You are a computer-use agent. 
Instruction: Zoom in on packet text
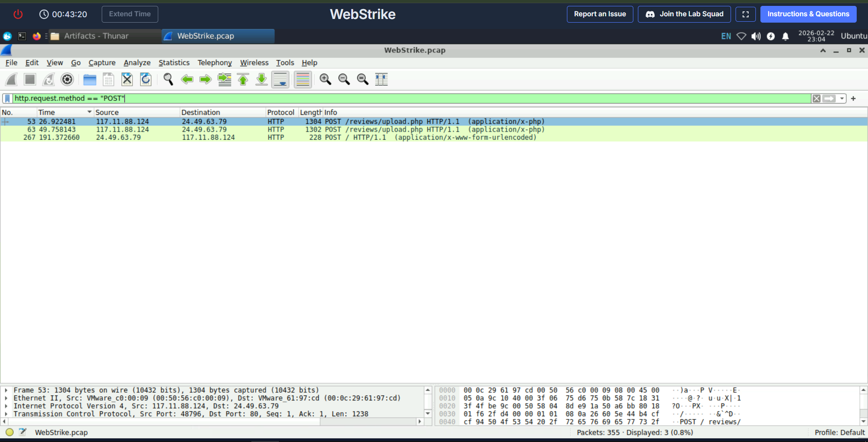pyautogui.click(x=325, y=80)
